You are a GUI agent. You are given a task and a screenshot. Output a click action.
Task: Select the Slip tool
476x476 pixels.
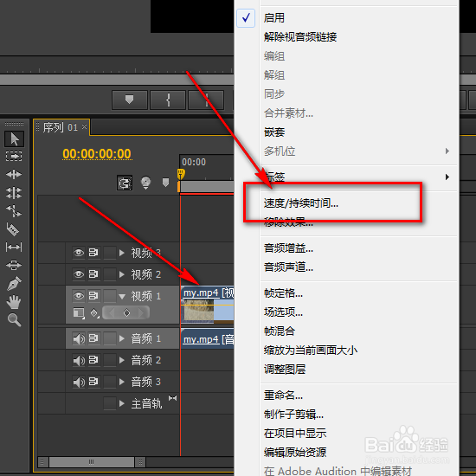click(x=14, y=248)
